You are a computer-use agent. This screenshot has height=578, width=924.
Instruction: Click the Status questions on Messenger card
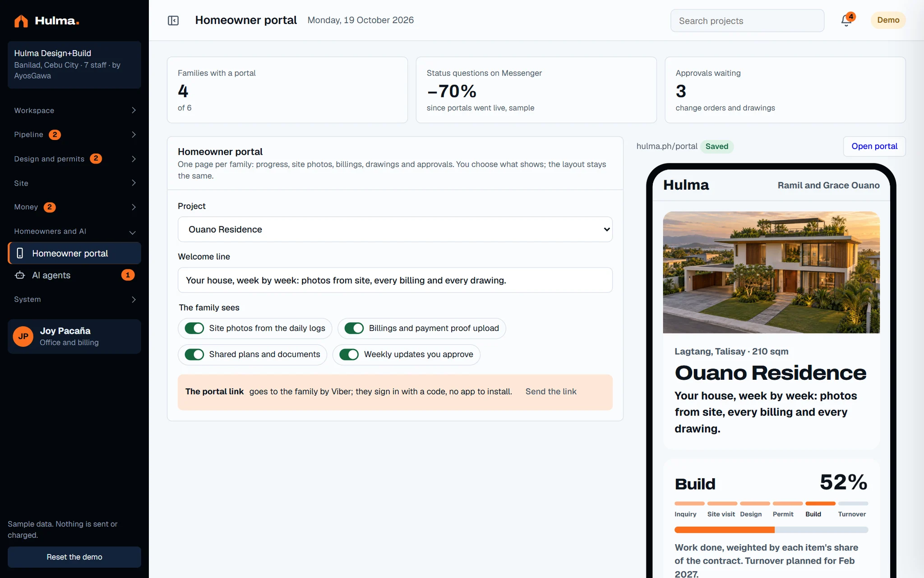[x=536, y=90]
